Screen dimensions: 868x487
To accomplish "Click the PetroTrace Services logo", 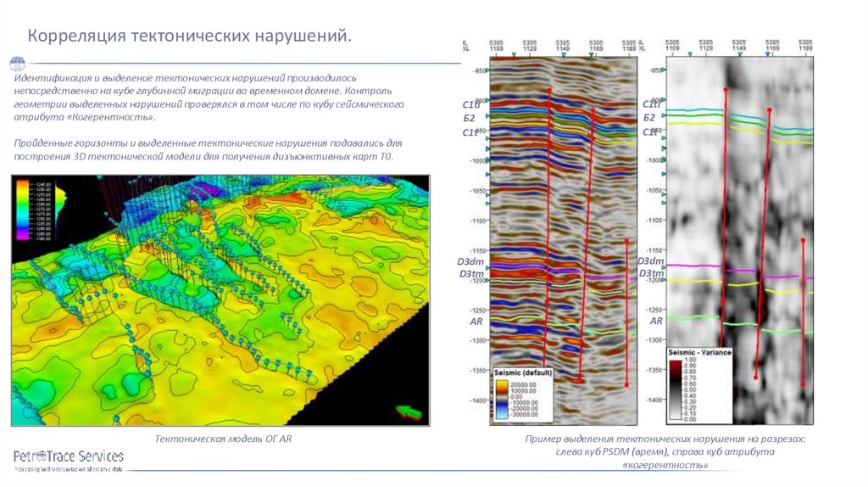I will tap(68, 461).
